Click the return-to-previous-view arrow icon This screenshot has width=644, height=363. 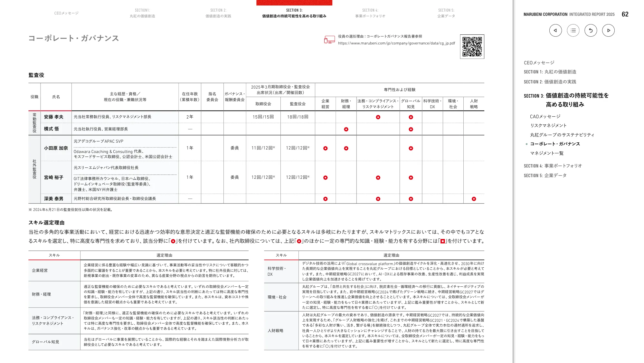(591, 30)
